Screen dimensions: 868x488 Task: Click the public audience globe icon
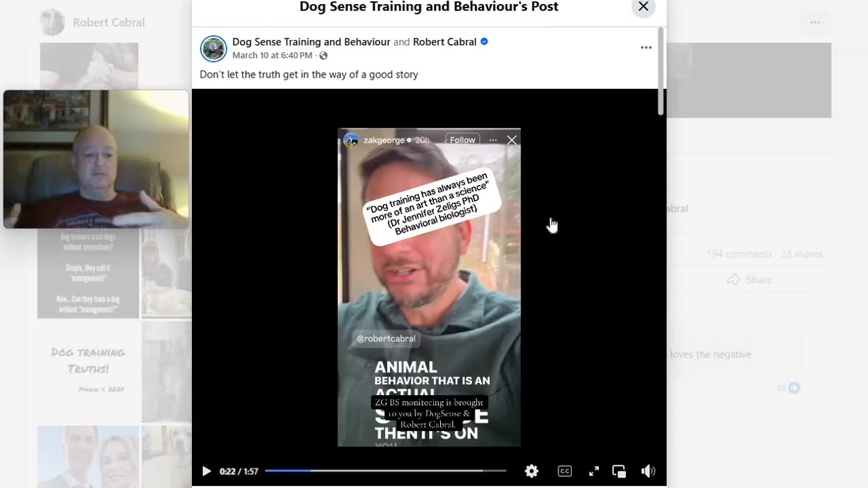[x=323, y=56]
